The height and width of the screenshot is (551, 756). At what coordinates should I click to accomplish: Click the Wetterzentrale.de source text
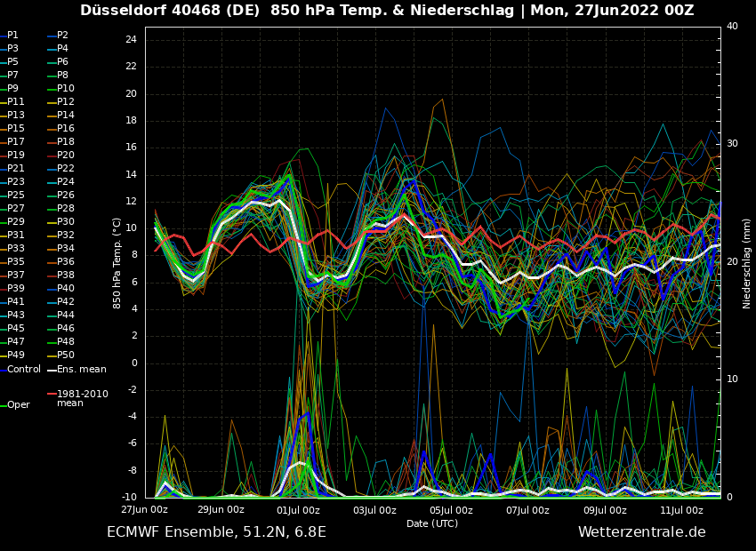pos(641,532)
